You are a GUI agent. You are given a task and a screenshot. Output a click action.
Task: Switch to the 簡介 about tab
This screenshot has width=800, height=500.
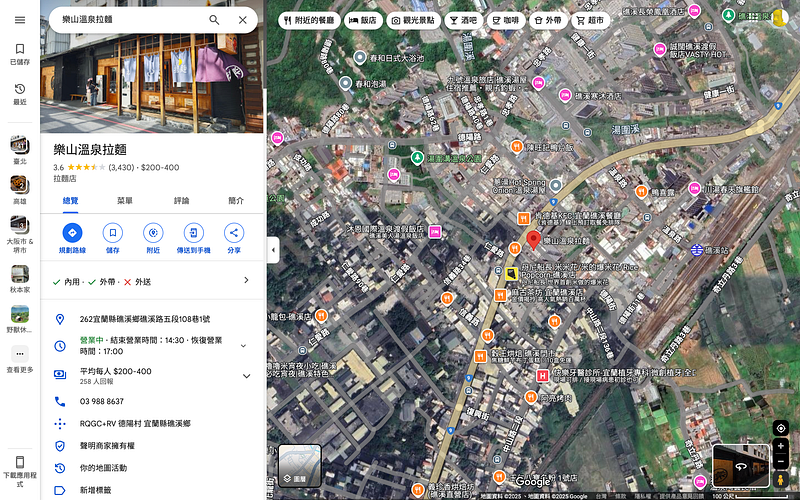pyautogui.click(x=236, y=201)
